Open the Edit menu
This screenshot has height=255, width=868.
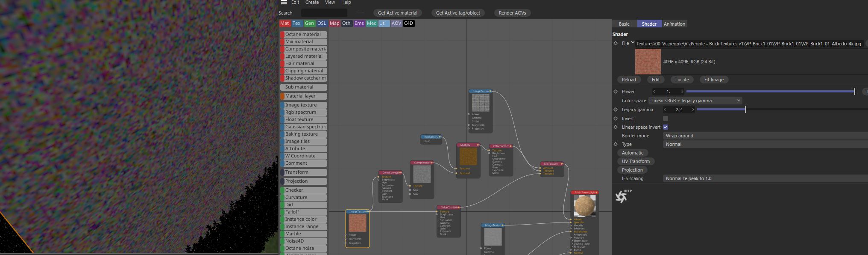click(x=295, y=3)
